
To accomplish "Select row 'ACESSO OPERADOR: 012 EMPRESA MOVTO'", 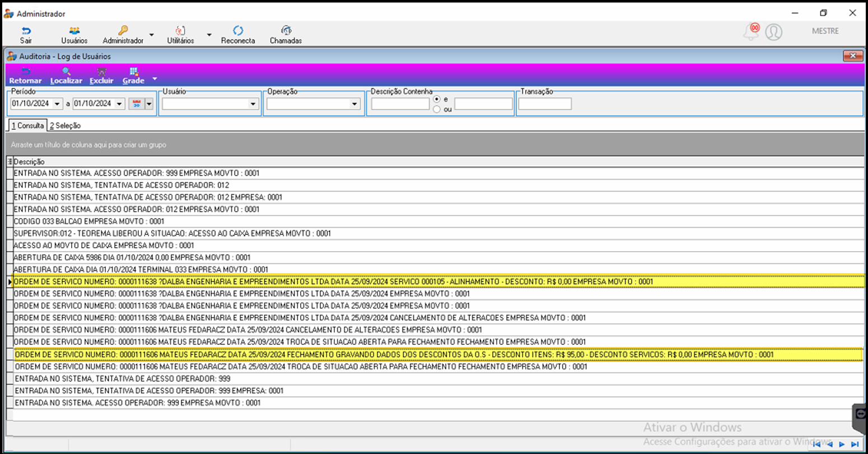I will point(438,209).
